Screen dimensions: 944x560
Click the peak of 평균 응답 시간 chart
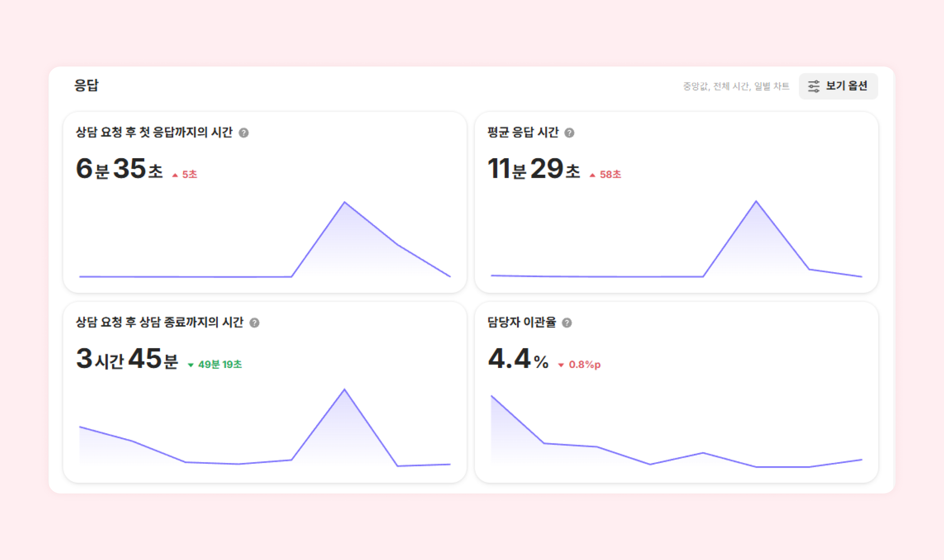point(756,201)
